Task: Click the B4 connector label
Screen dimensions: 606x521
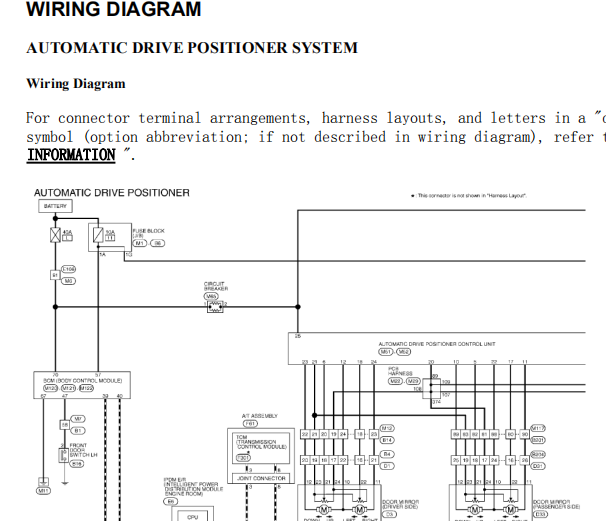Action: [x=387, y=454]
